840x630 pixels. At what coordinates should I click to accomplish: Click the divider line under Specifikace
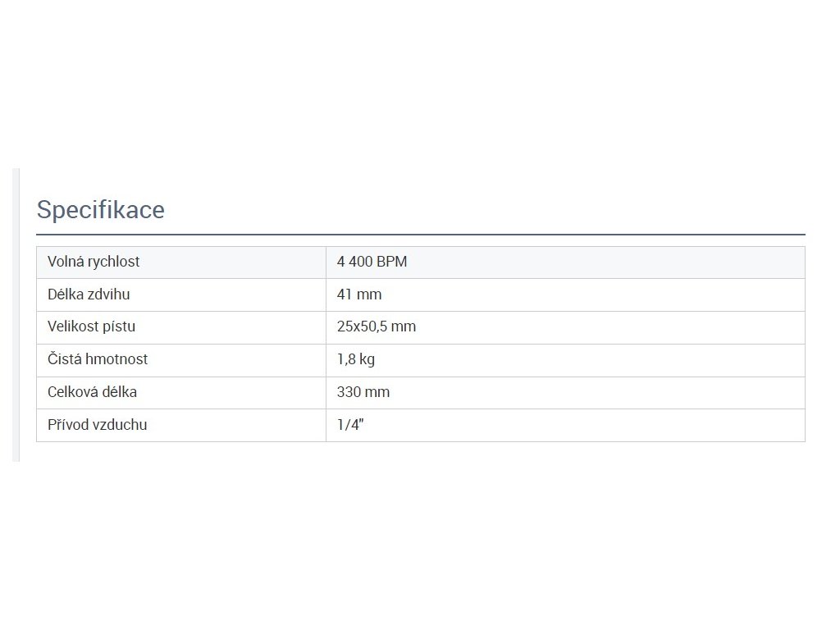click(x=420, y=235)
